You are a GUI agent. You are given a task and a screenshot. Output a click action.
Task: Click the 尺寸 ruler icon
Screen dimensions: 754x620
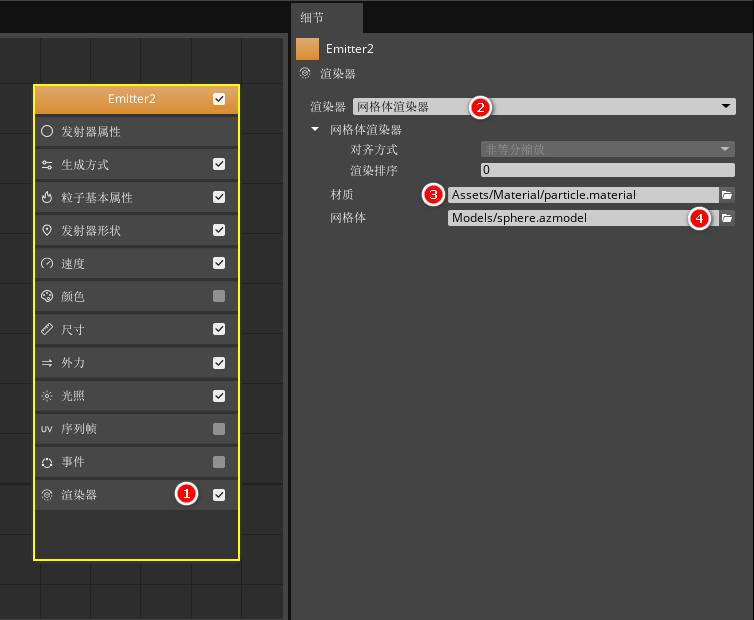pos(47,329)
